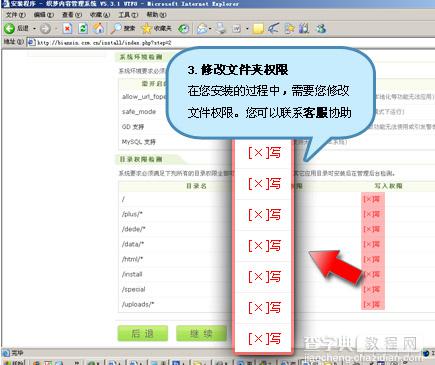Open the Search (搜索) magnifier toolbar button

click(x=123, y=29)
